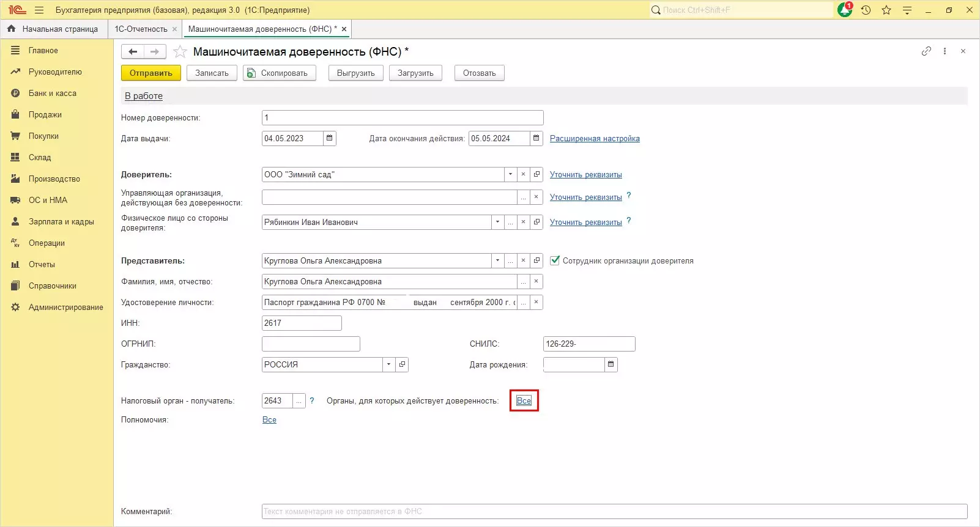The image size is (980, 527).
Task: Open the Гражданство РОССИЯ card icon
Action: click(402, 364)
